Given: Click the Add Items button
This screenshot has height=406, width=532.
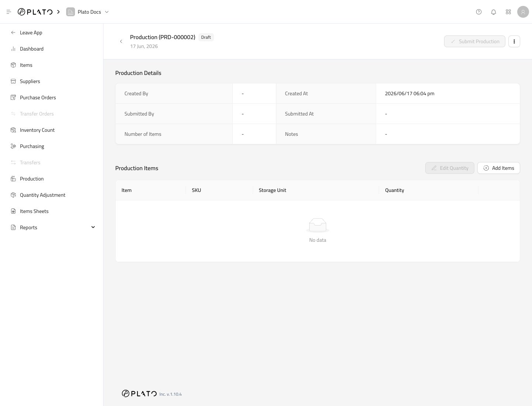Looking at the screenshot, I should (499, 168).
